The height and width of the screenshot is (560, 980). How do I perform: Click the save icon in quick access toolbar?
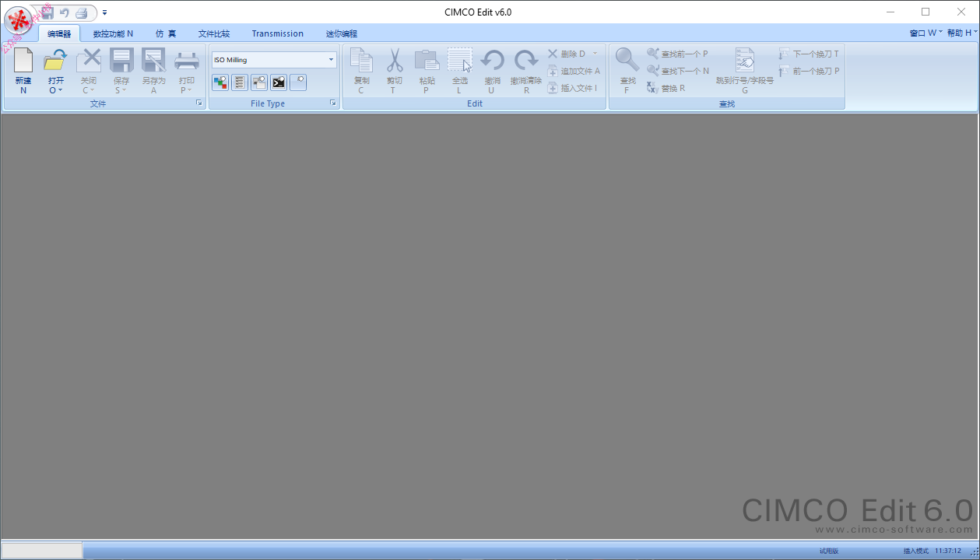pos(47,12)
